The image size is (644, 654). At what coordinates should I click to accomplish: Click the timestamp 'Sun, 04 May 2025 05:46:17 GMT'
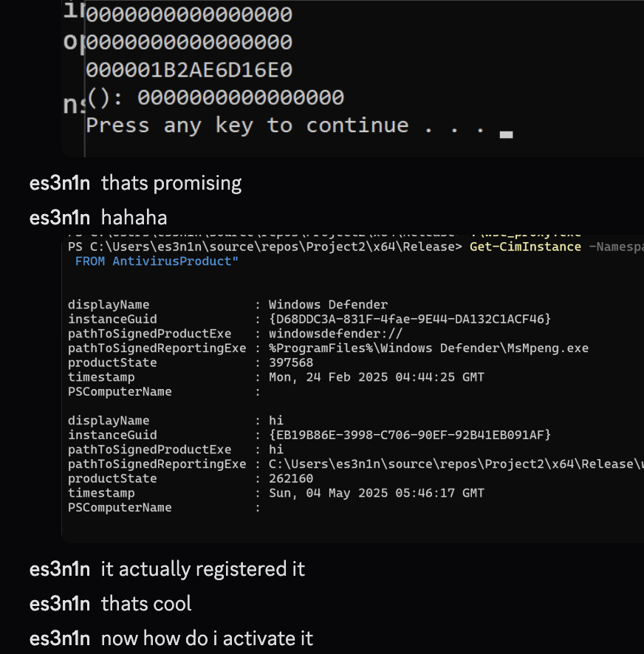click(377, 493)
